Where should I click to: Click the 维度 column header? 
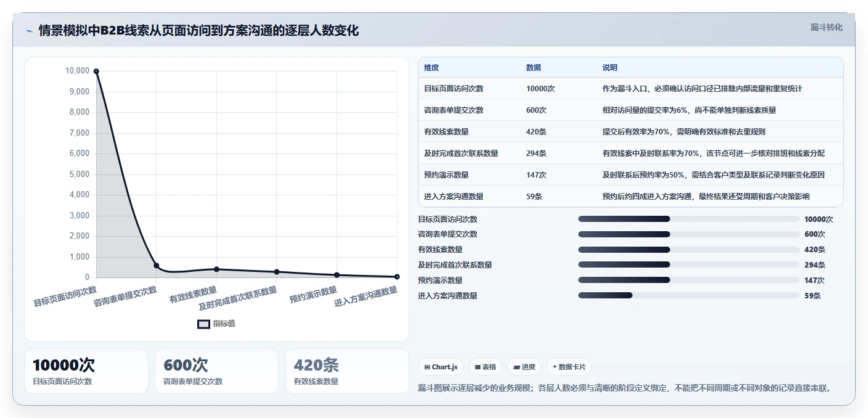click(x=432, y=68)
